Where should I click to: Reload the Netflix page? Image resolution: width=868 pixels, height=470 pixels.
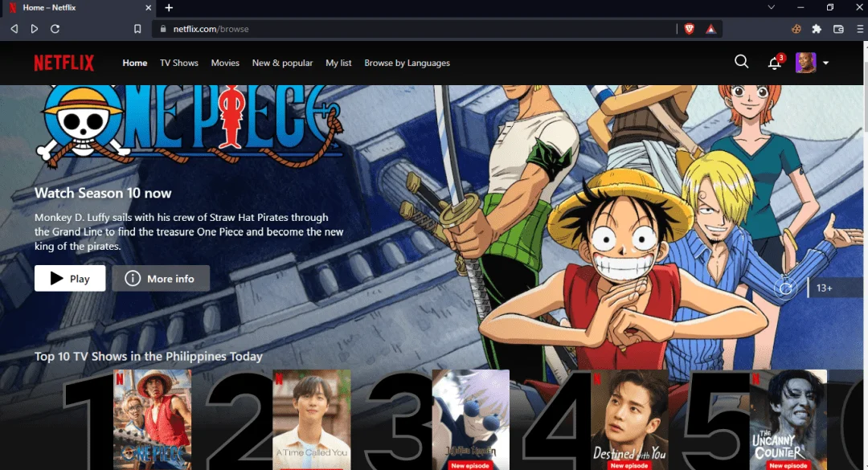(55, 29)
